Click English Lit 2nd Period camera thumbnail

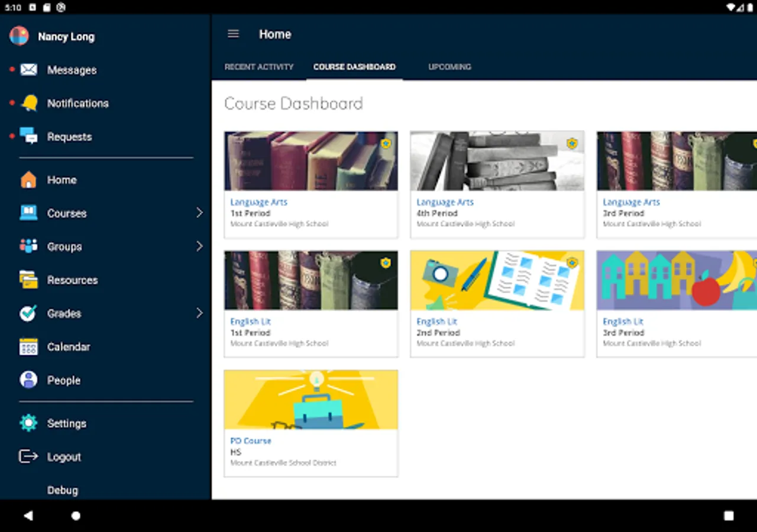click(x=497, y=280)
